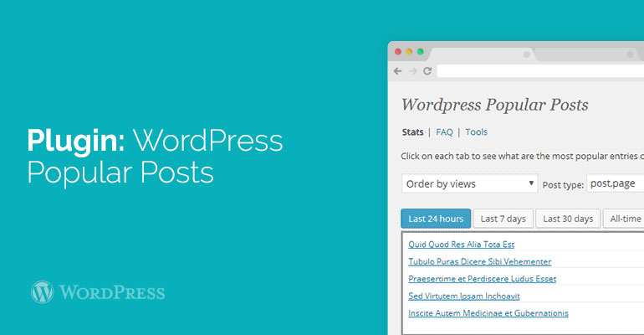Screen dimensions: 644x335
Task: Go to the Tools link
Action: (476, 132)
